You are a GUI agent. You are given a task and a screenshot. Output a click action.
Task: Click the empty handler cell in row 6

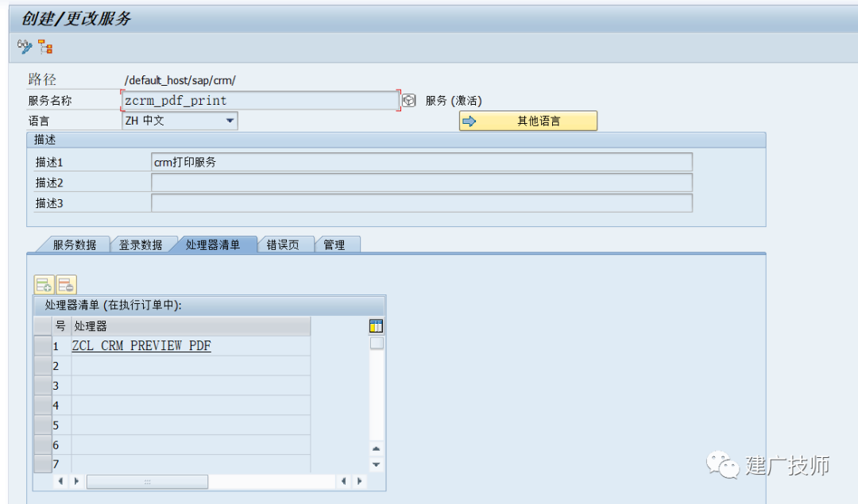point(191,444)
